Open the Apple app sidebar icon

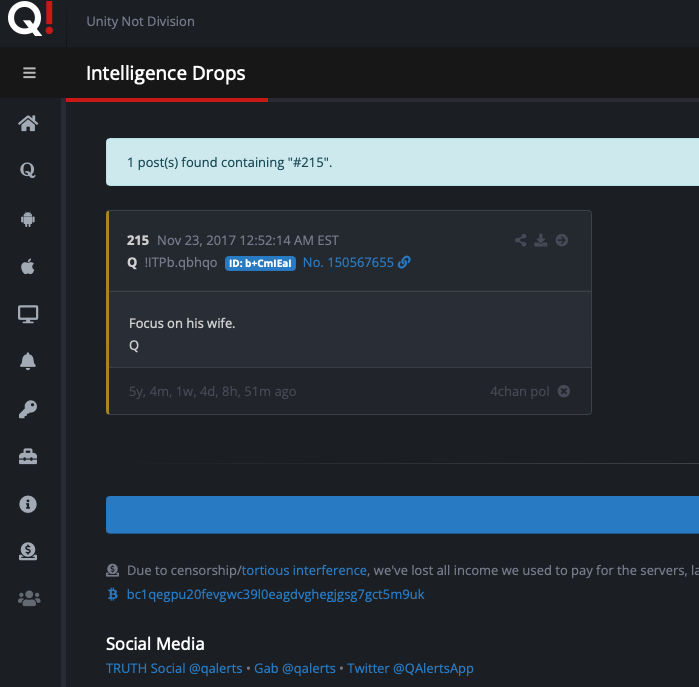28,267
